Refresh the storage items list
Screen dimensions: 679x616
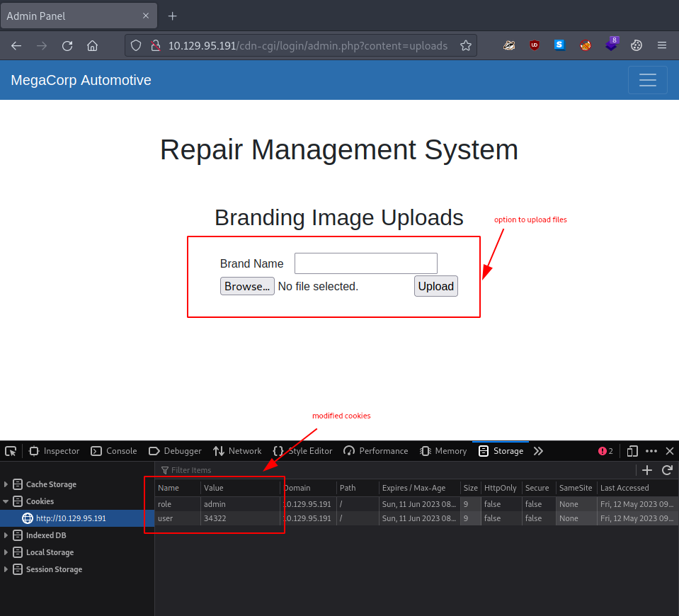point(666,470)
